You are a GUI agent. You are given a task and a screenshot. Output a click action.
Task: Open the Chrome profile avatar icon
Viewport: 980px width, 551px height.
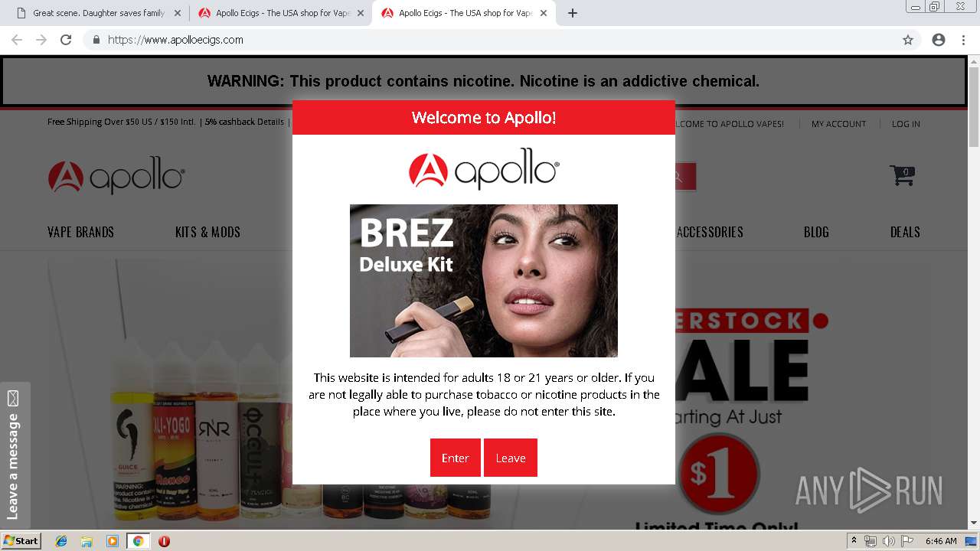939,40
